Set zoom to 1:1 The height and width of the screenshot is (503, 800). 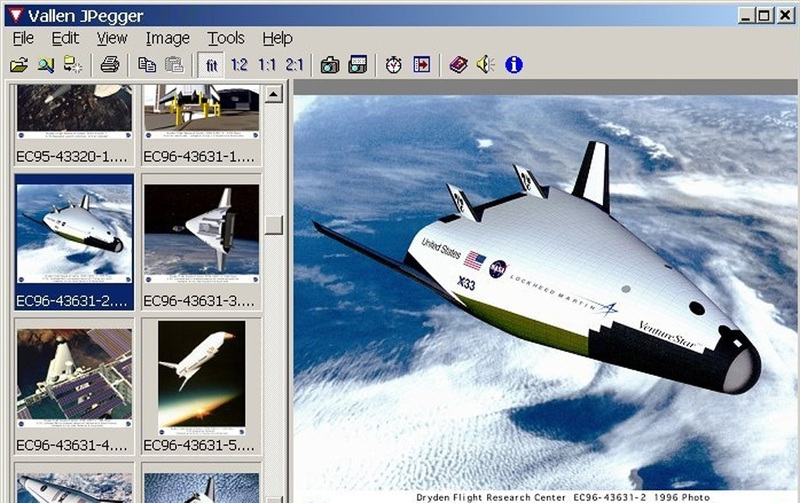pos(267,65)
